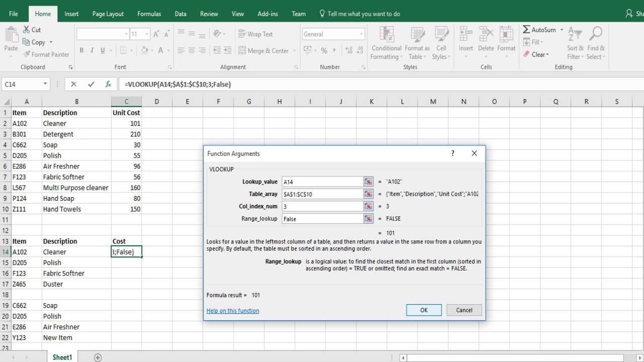Image resolution: width=644 pixels, height=362 pixels.
Task: Open the dialog's question mark help
Action: pos(453,153)
